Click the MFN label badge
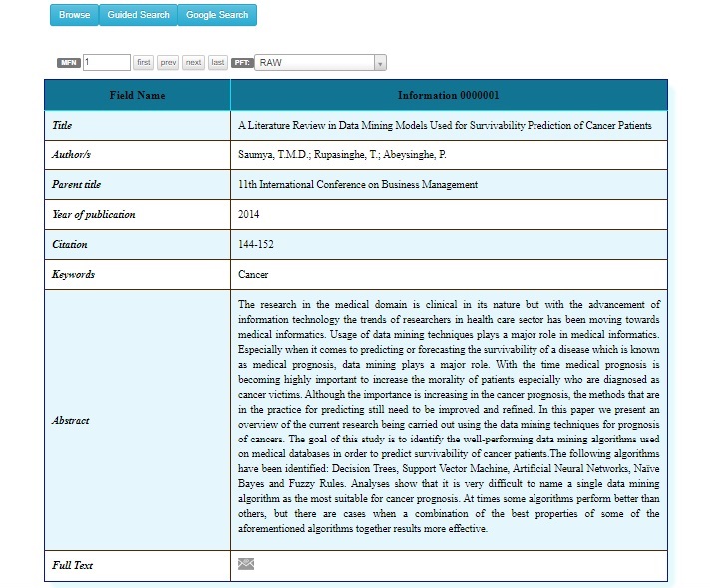 (x=68, y=62)
